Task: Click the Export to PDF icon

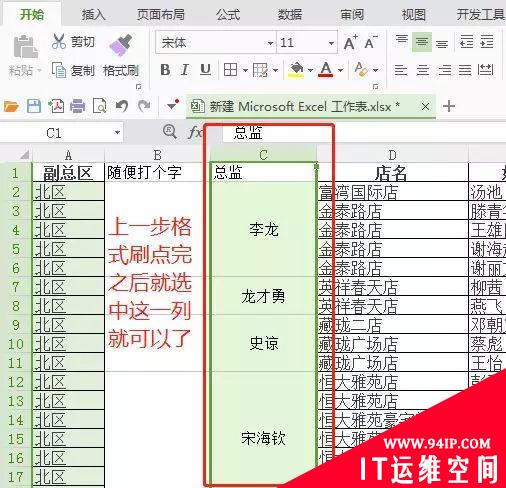Action: pos(56,106)
